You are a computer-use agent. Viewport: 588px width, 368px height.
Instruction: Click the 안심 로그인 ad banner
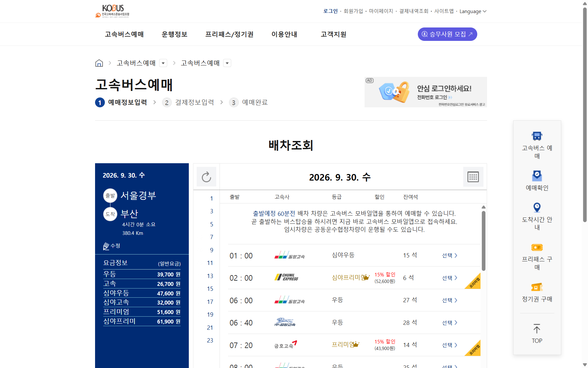(426, 92)
